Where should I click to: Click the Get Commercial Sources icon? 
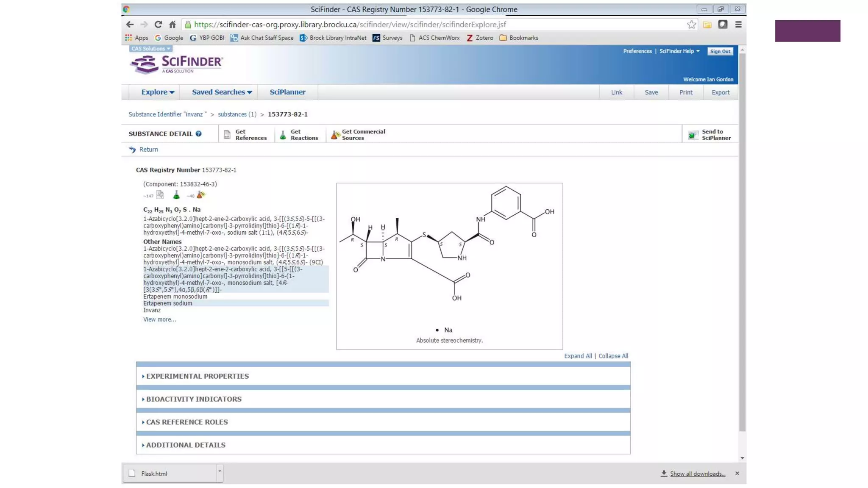(x=335, y=135)
